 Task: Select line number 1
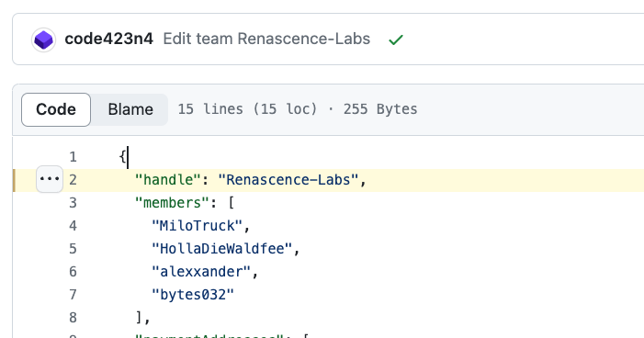73,157
